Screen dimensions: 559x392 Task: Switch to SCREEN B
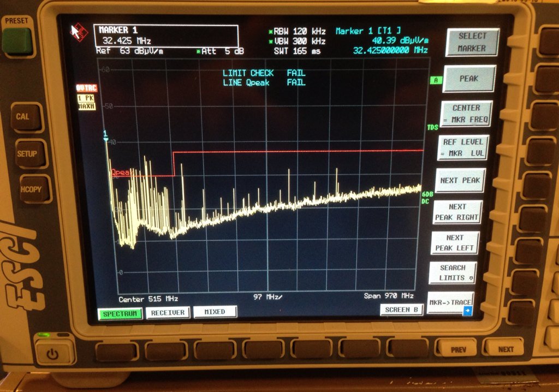(x=401, y=310)
